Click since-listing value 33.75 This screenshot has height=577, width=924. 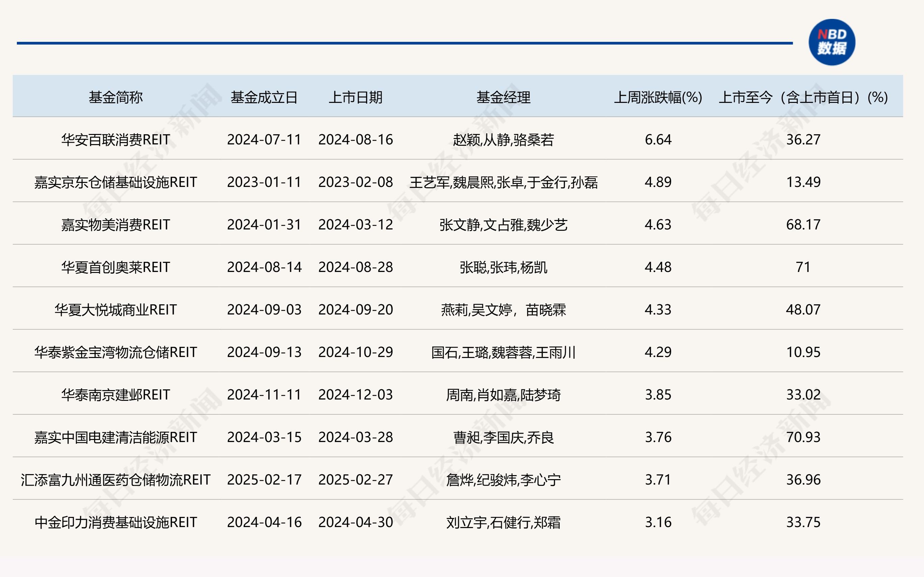coord(804,522)
